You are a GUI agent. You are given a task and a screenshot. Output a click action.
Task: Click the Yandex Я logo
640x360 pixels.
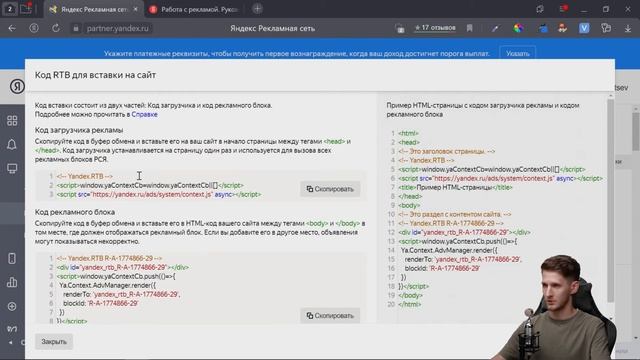pyautogui.click(x=17, y=87)
